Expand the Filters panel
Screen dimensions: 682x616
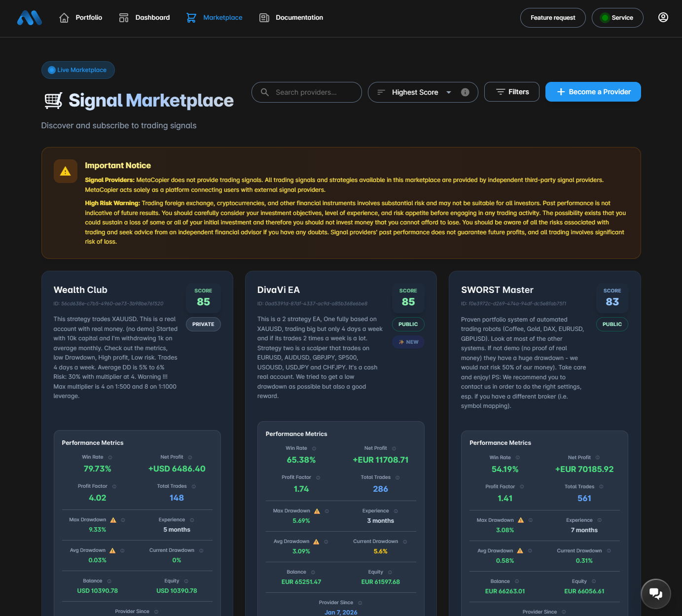point(511,92)
